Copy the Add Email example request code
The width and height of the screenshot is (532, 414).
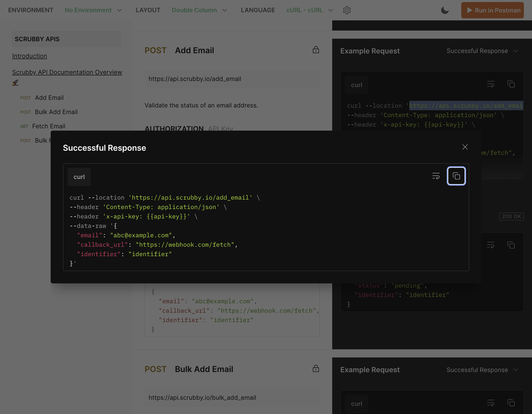click(511, 84)
